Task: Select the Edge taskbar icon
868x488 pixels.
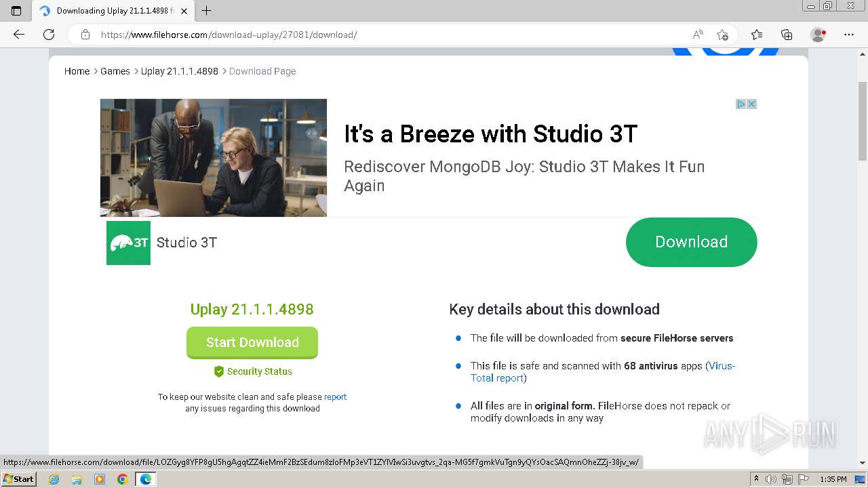Action: [x=146, y=479]
